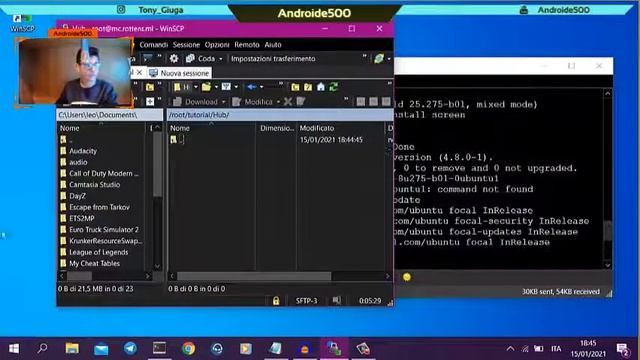640x360 pixels.
Task: Open Telegram from the taskbar
Action: (x=130, y=348)
